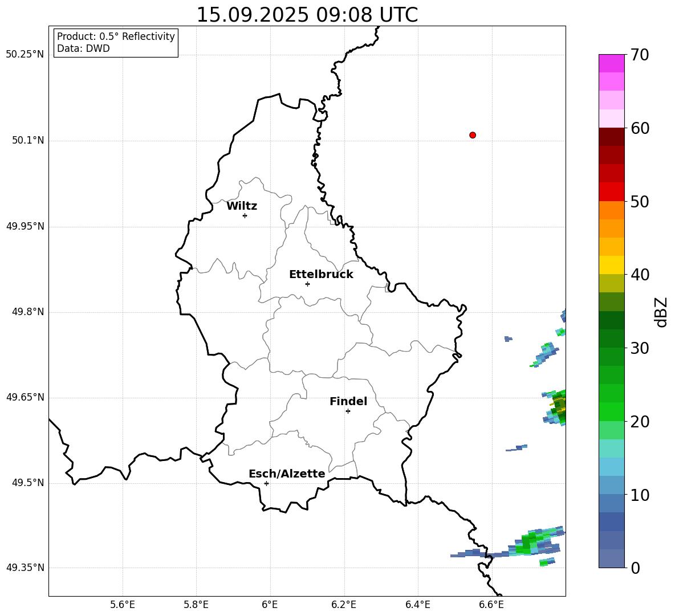
Task: Click the 50 value on the colorbar
Action: coord(640,201)
